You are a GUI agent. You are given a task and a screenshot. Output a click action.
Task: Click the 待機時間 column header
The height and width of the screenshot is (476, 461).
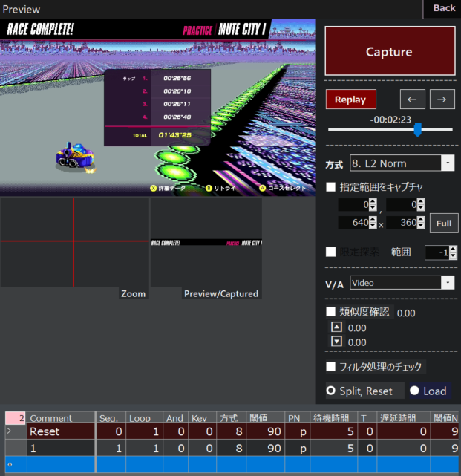pos(333,418)
